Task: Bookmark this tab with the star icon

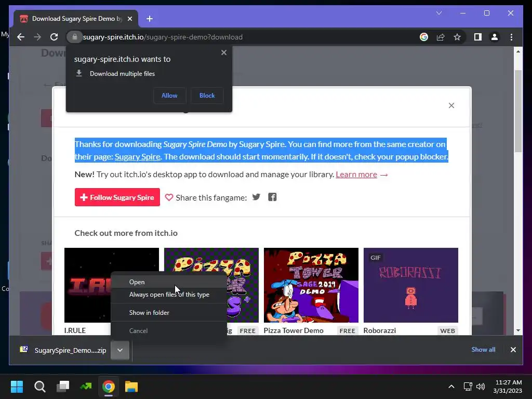Action: coord(457,37)
